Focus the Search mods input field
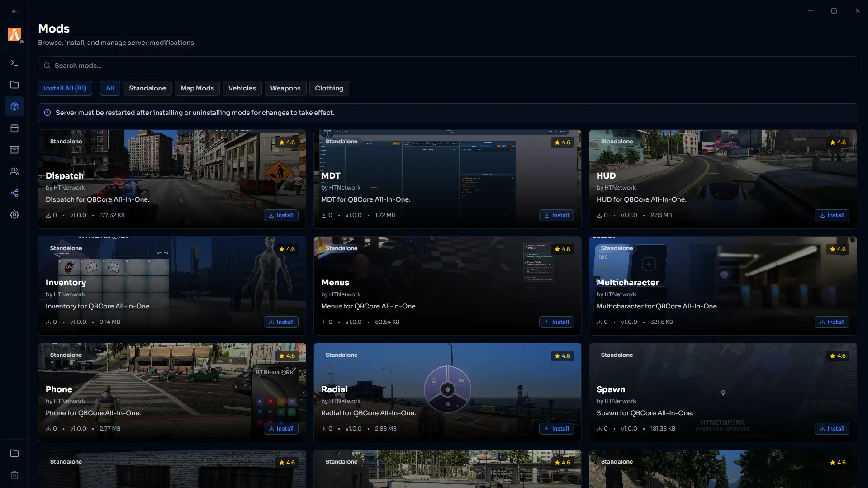The height and width of the screenshot is (488, 868). click(x=447, y=66)
